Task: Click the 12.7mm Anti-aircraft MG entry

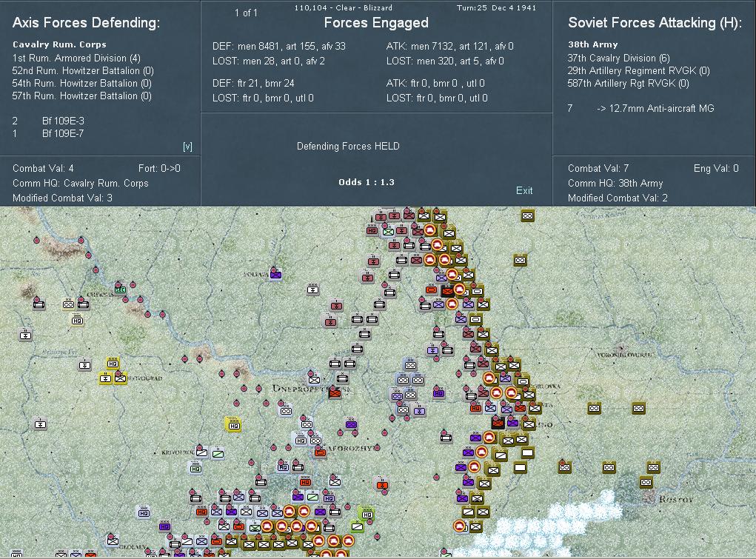Action: pos(655,108)
